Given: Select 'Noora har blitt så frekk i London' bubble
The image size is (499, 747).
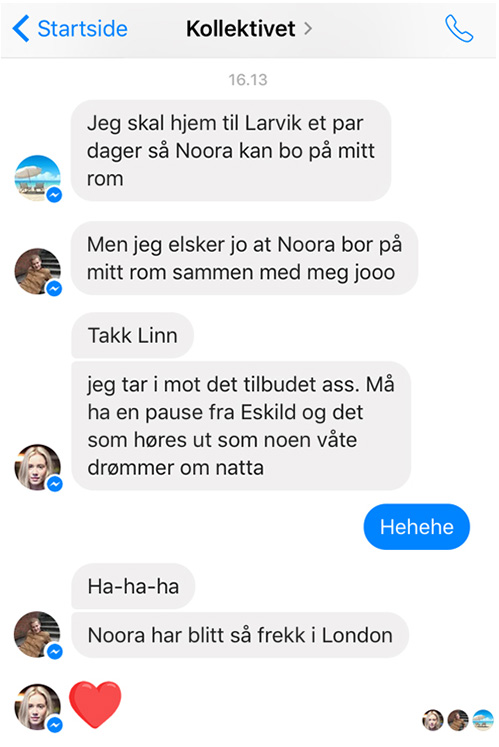Looking at the screenshot, I should point(240,636).
